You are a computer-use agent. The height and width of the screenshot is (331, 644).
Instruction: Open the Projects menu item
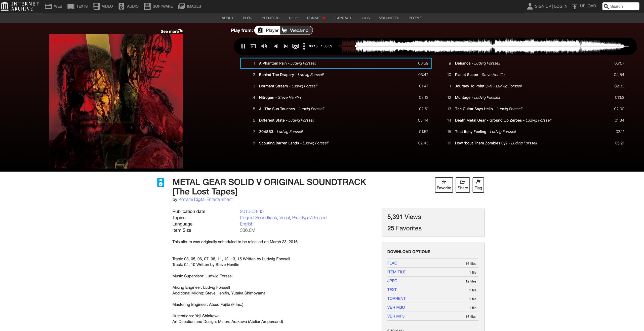coord(270,18)
